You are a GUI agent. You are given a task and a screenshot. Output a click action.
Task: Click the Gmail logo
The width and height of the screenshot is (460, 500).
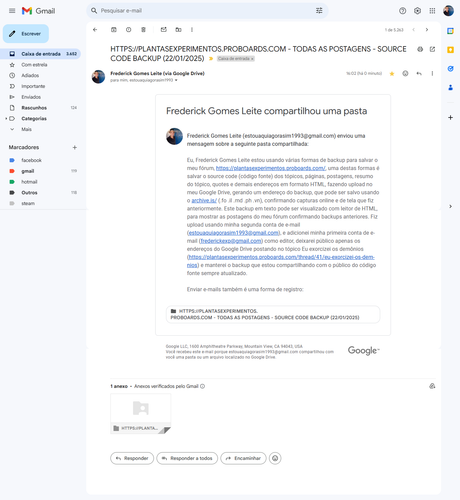coord(38,11)
